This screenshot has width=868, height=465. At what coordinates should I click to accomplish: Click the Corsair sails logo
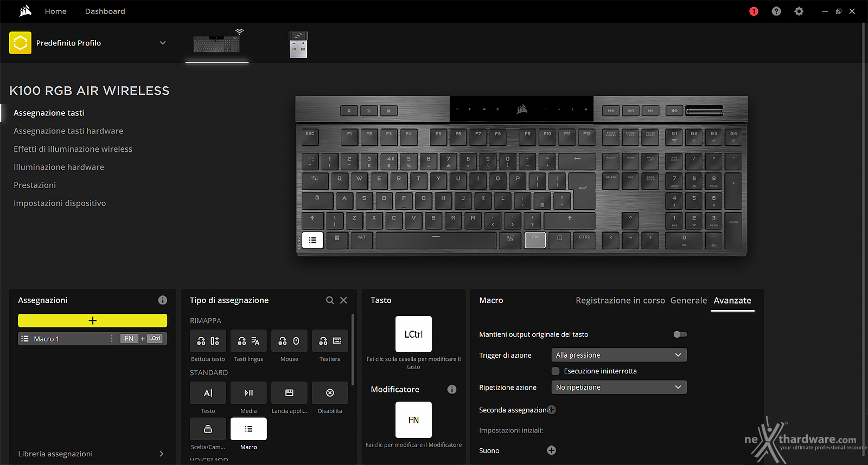[x=25, y=11]
